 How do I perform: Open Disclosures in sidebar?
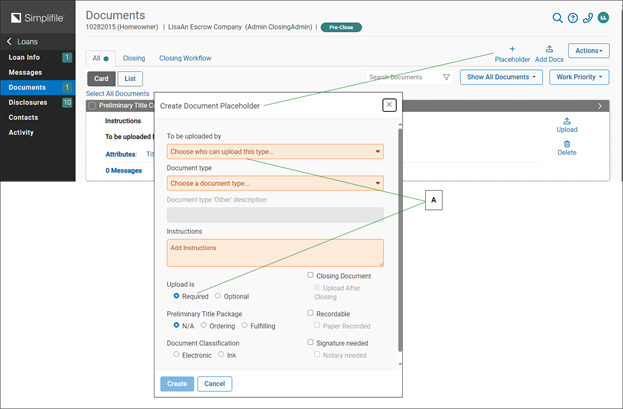[x=38, y=103]
